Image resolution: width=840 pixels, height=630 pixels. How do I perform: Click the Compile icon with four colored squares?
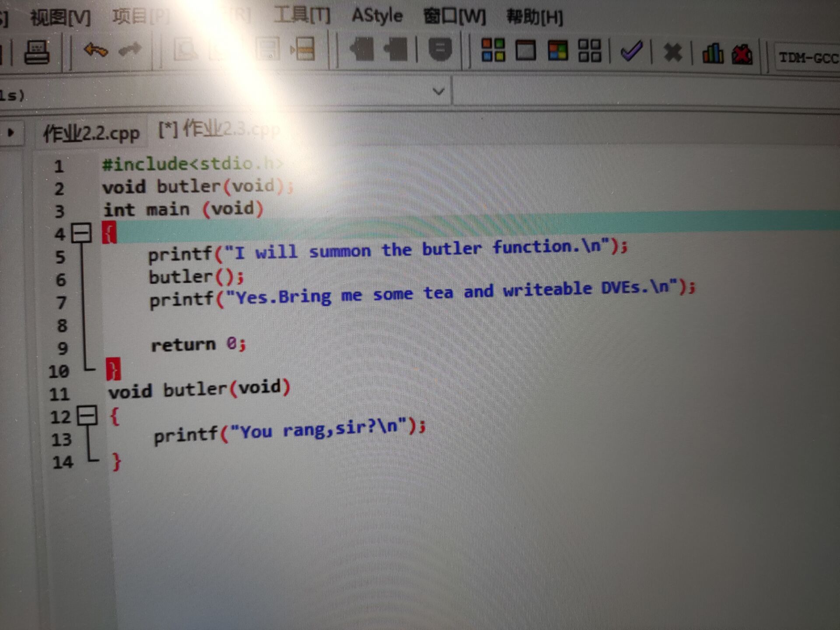tap(493, 50)
